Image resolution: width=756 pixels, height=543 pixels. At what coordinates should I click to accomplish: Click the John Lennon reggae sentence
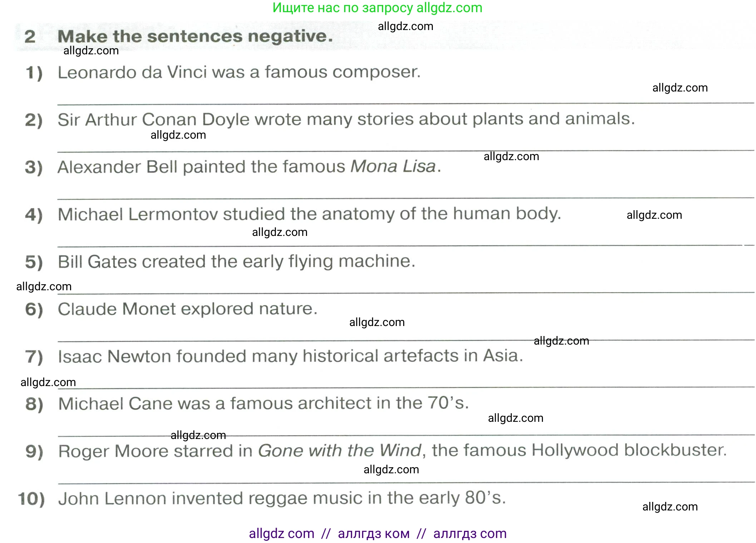282,498
